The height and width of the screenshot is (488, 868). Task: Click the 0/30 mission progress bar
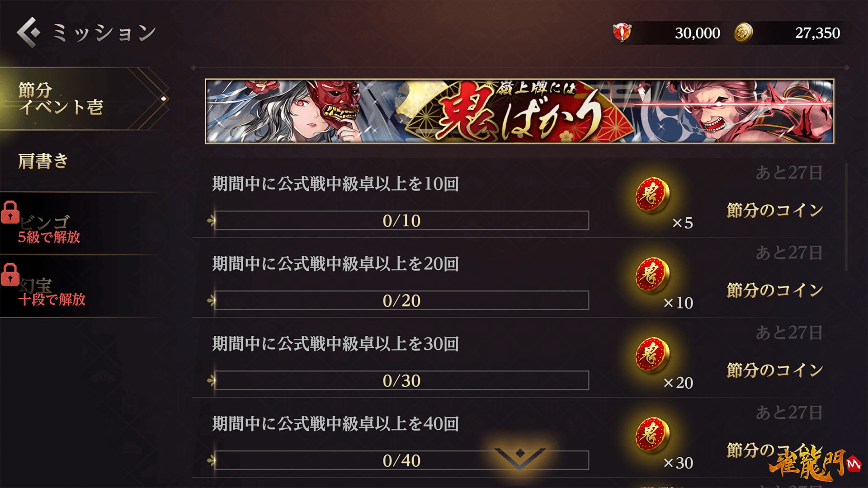tap(401, 380)
